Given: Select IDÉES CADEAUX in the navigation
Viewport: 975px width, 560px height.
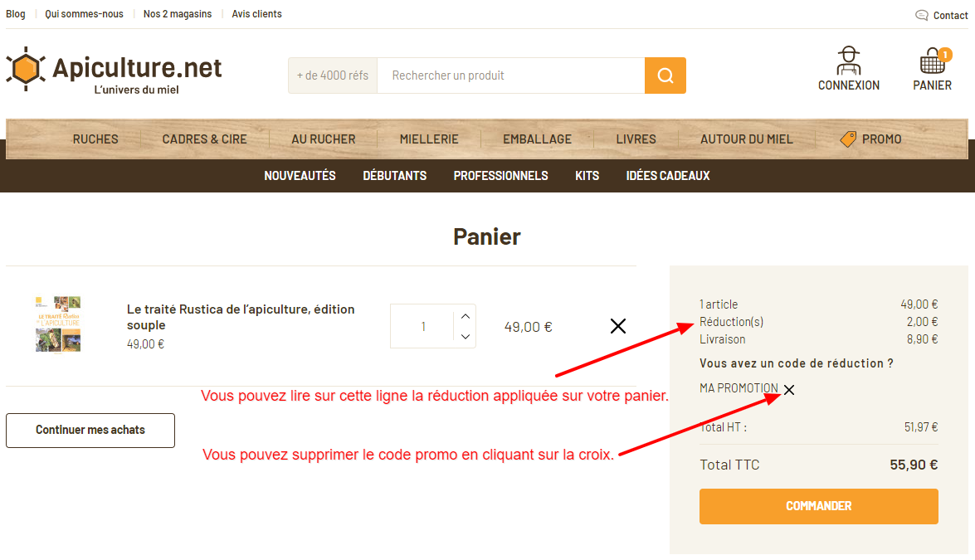Looking at the screenshot, I should [668, 176].
